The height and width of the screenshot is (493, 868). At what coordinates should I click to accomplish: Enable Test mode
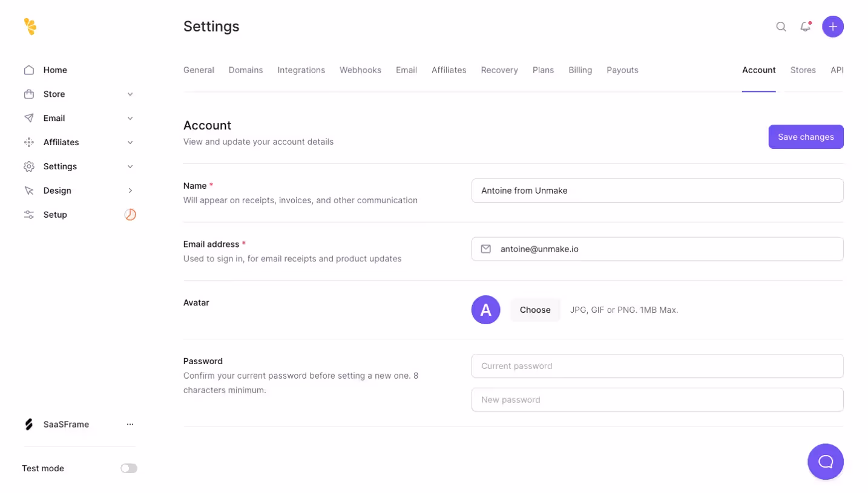point(128,468)
